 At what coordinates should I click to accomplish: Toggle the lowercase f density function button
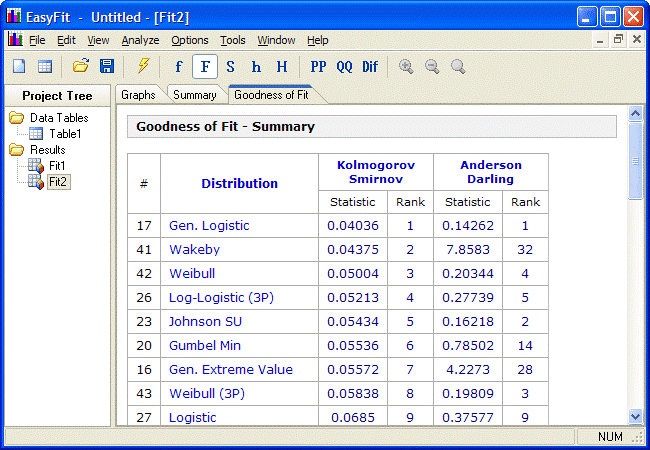tap(179, 67)
